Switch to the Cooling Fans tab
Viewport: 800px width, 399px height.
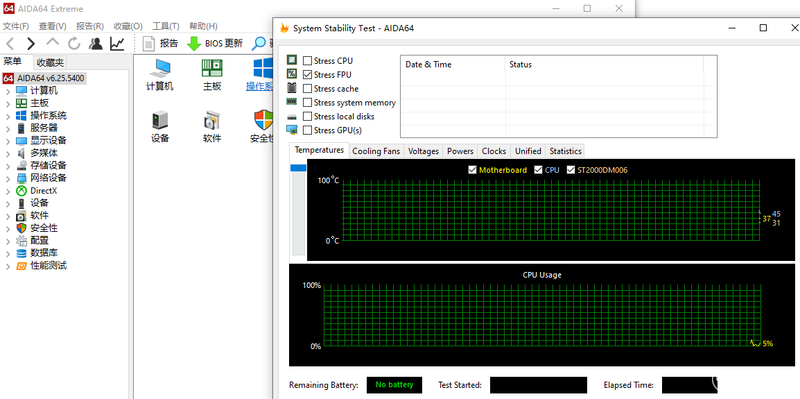coord(376,151)
